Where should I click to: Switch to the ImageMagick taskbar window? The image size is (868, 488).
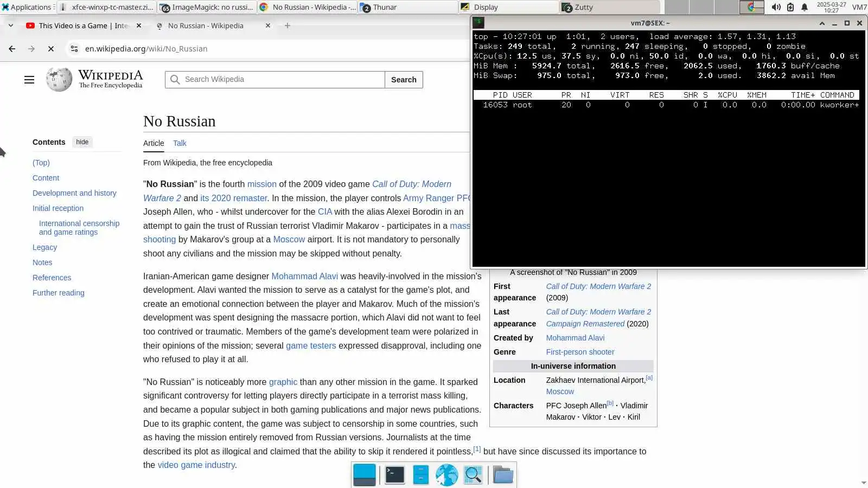[x=207, y=7]
